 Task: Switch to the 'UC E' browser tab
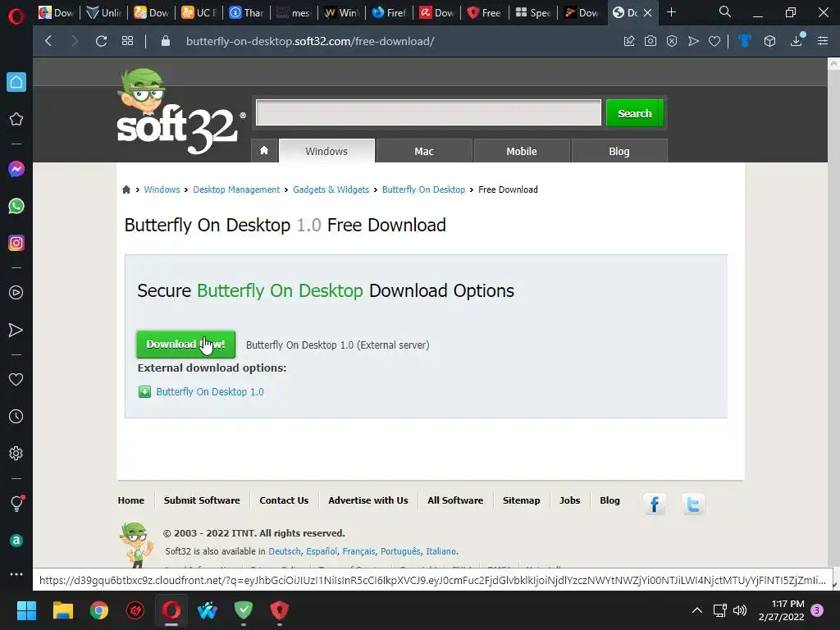pos(199,12)
